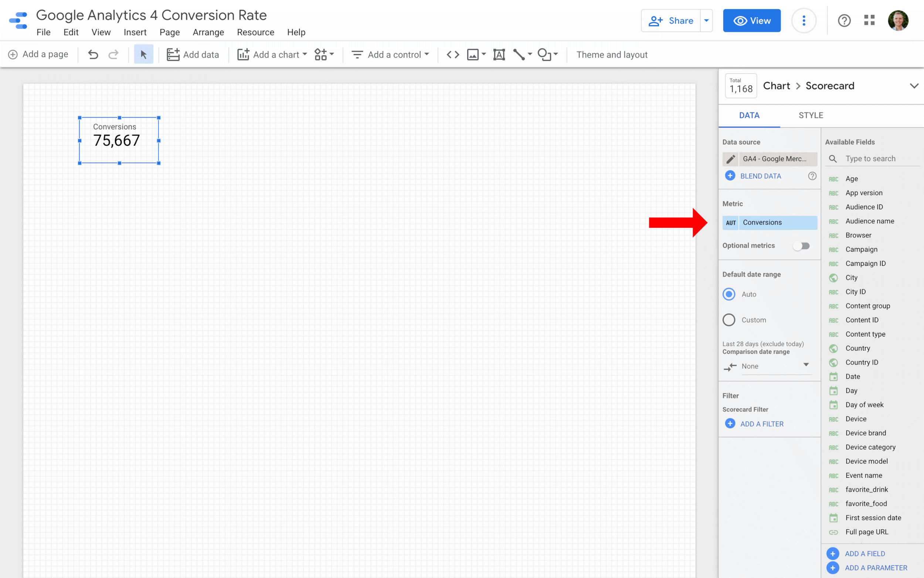This screenshot has height=578, width=924.
Task: Select the Text box tool
Action: click(x=499, y=54)
